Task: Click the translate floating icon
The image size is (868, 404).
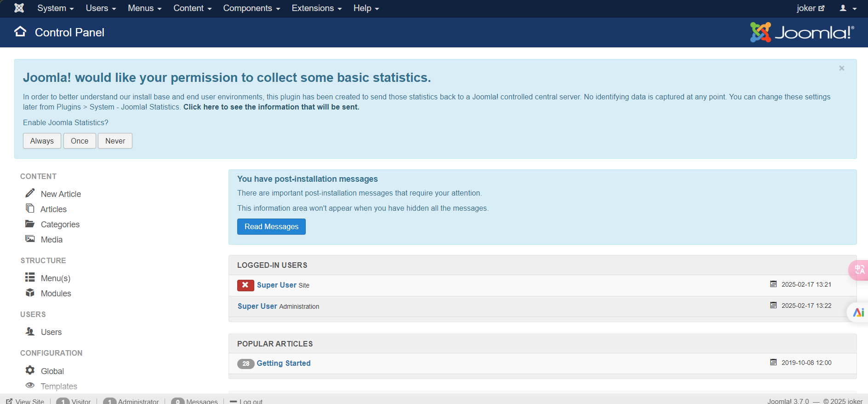Action: (x=859, y=270)
